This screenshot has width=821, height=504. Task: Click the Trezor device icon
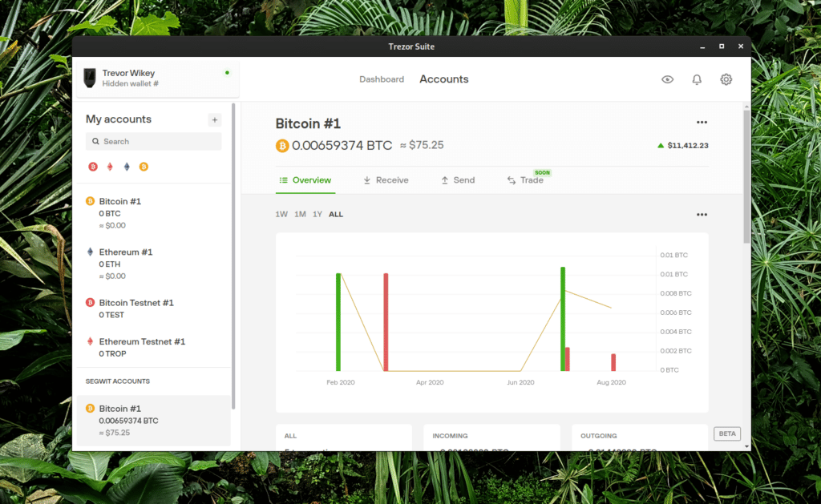(x=90, y=78)
